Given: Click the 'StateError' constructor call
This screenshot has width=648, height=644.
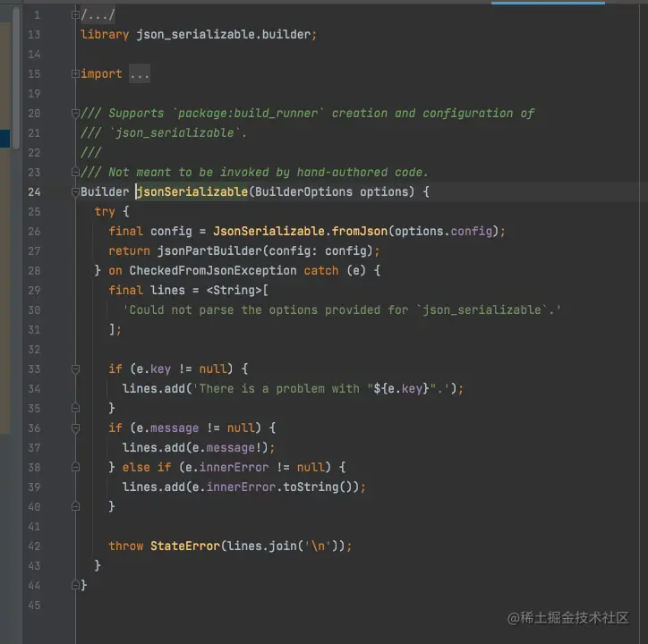Looking at the screenshot, I should [184, 547].
